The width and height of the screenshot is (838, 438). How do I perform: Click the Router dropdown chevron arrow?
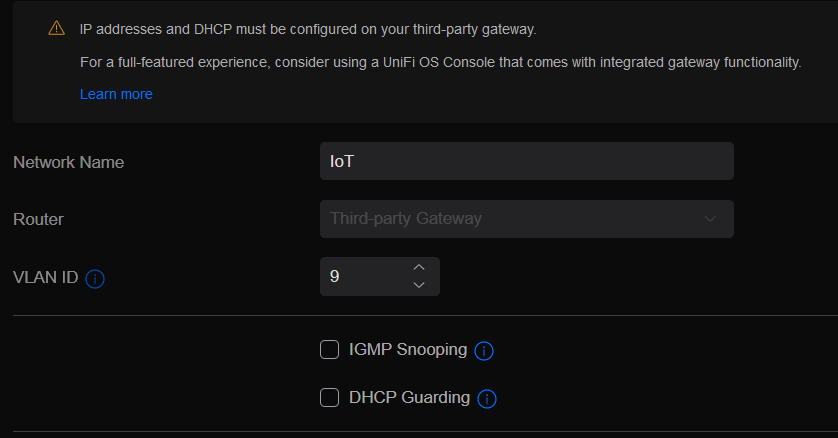(x=710, y=219)
